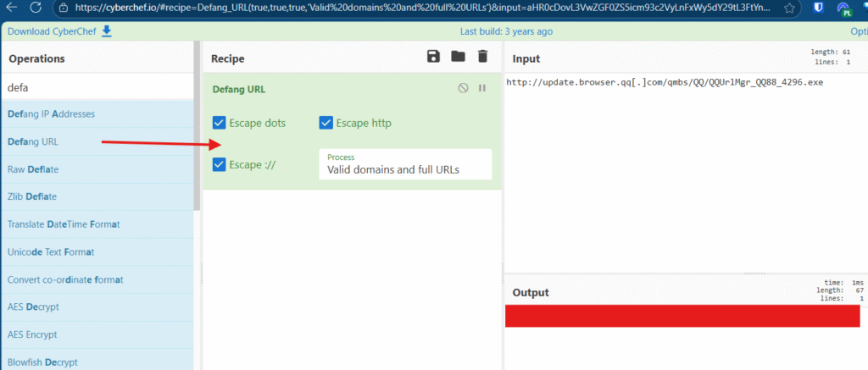Screen dimensions: 868x370
Task: Clear the recipe with trash icon
Action: 482,57
